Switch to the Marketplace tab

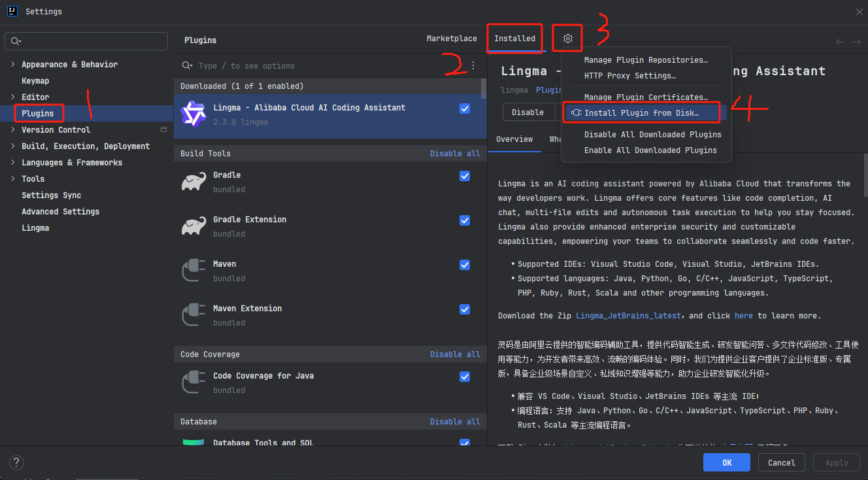coord(452,39)
